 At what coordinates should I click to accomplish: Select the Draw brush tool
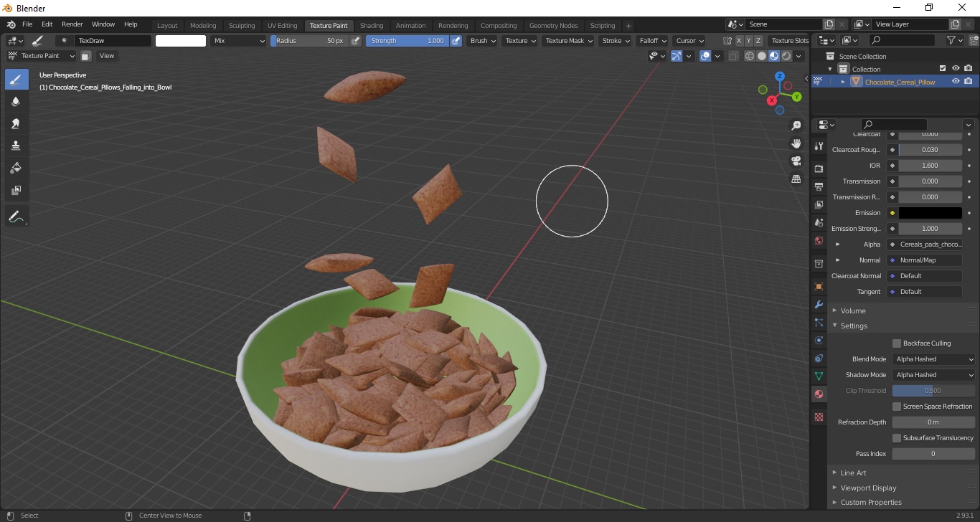click(16, 80)
